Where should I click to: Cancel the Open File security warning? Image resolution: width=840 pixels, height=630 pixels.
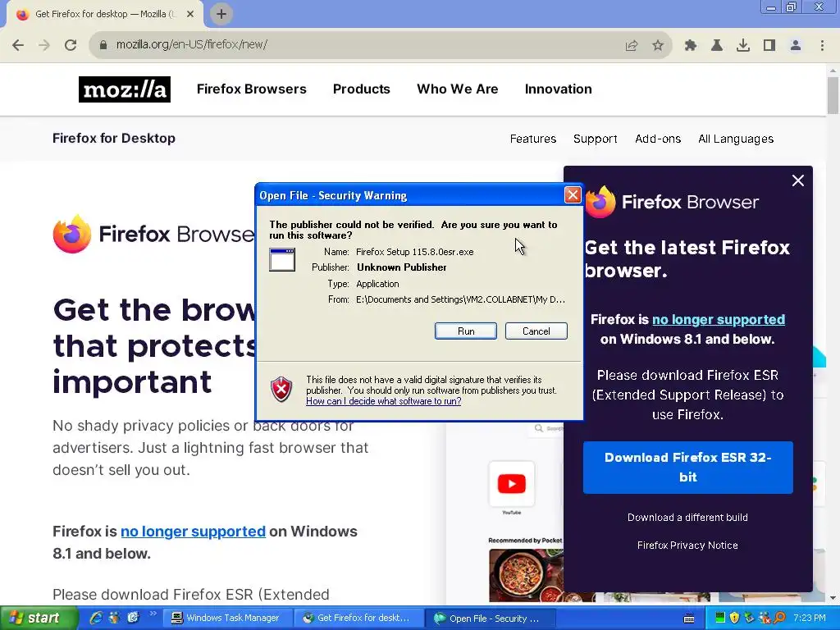(x=536, y=331)
